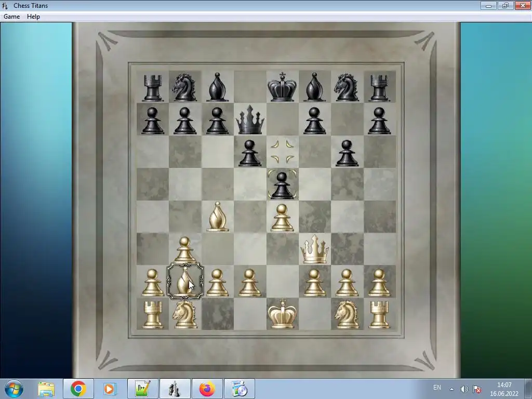Select the white king on e1
The width and height of the screenshot is (532, 399).
tap(282, 314)
